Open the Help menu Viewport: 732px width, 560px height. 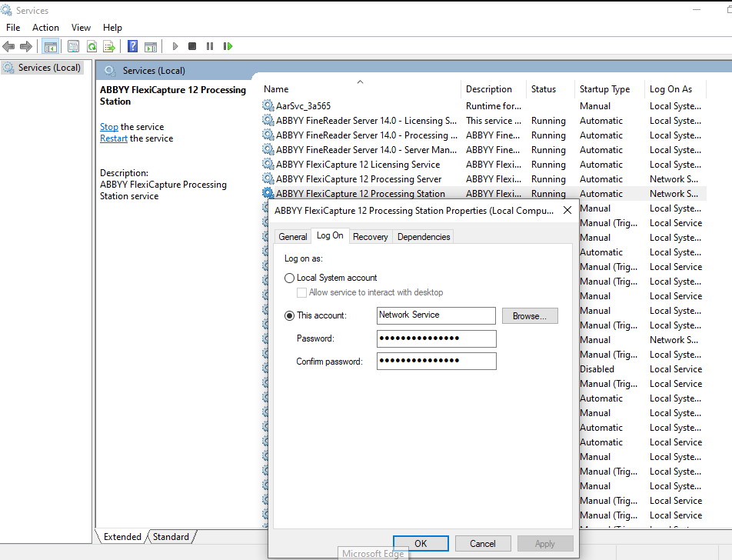coord(112,28)
